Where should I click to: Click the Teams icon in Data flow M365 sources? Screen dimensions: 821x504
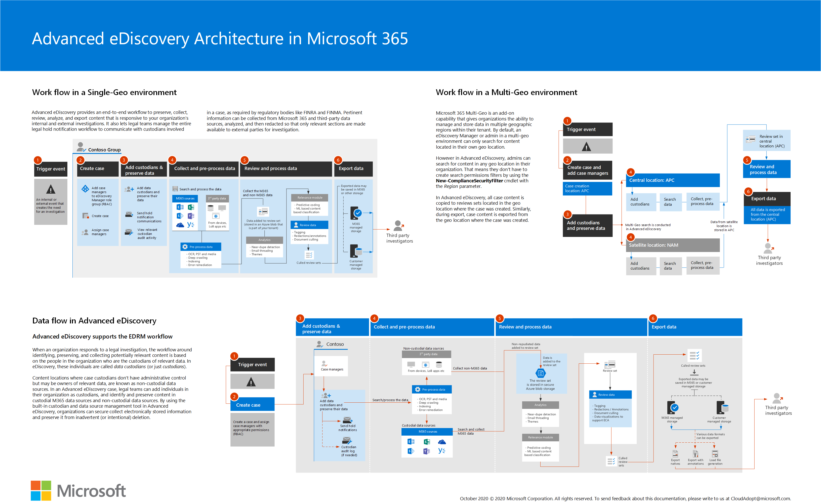(x=427, y=451)
